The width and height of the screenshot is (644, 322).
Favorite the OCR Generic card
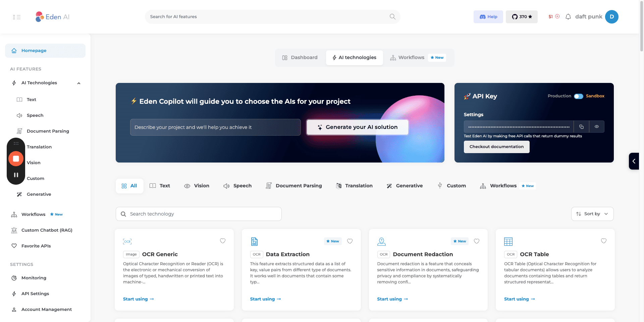tap(223, 241)
